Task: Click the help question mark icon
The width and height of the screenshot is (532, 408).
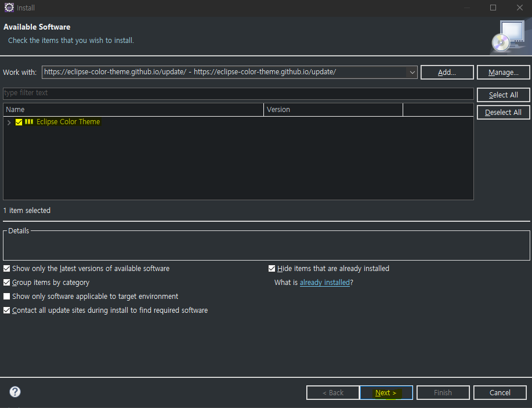Action: 15,392
